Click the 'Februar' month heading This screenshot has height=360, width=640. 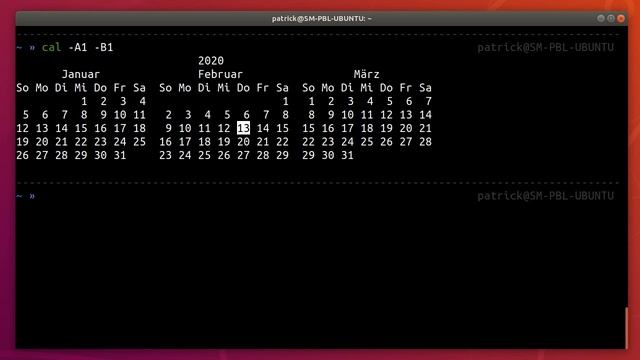220,74
